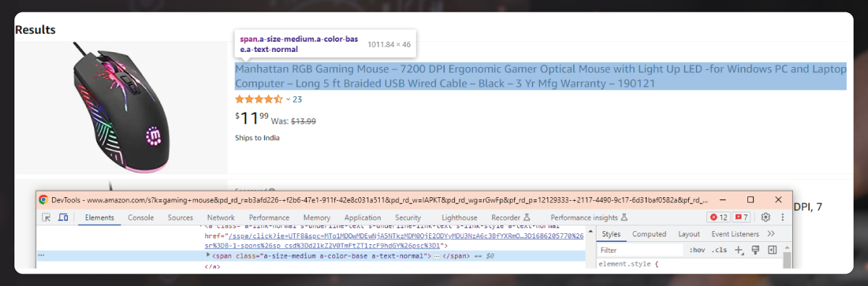Toggle the .cls element classes button
868x286 pixels.
[x=719, y=250]
